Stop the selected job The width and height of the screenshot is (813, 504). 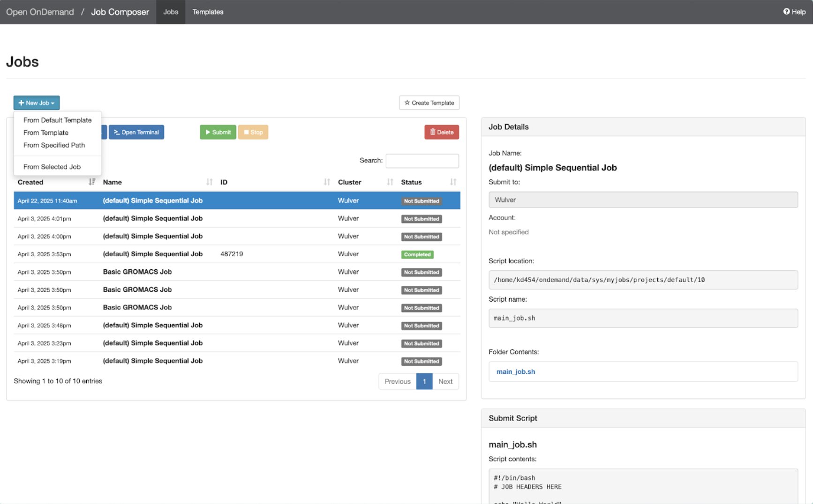(253, 132)
